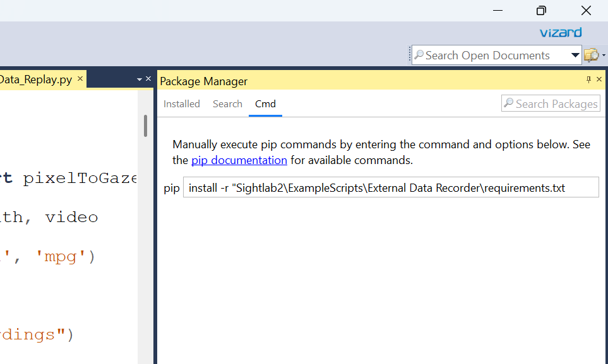Screen dimensions: 608x364
Task: Click the pip command input field
Action: (x=391, y=187)
